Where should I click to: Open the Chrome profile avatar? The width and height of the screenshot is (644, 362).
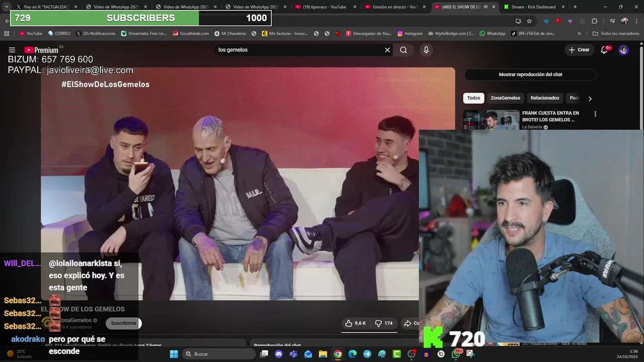click(x=624, y=21)
